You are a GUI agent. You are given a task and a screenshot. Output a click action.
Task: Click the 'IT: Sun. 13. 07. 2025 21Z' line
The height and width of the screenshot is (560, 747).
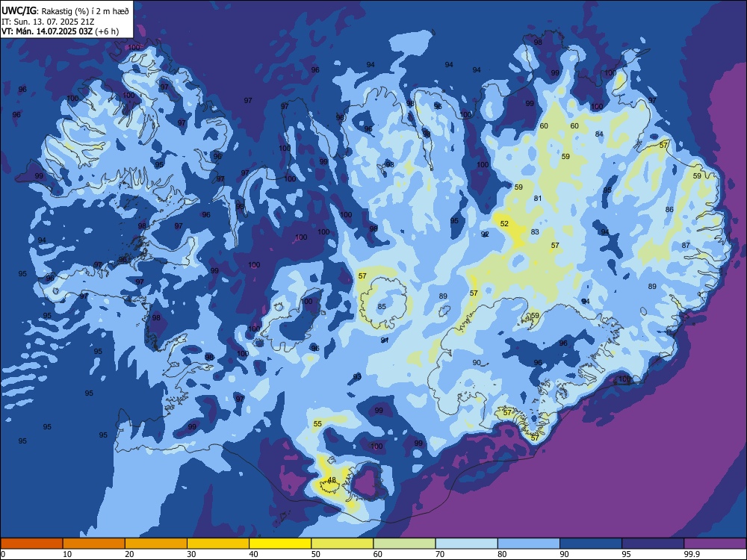pyautogui.click(x=48, y=22)
